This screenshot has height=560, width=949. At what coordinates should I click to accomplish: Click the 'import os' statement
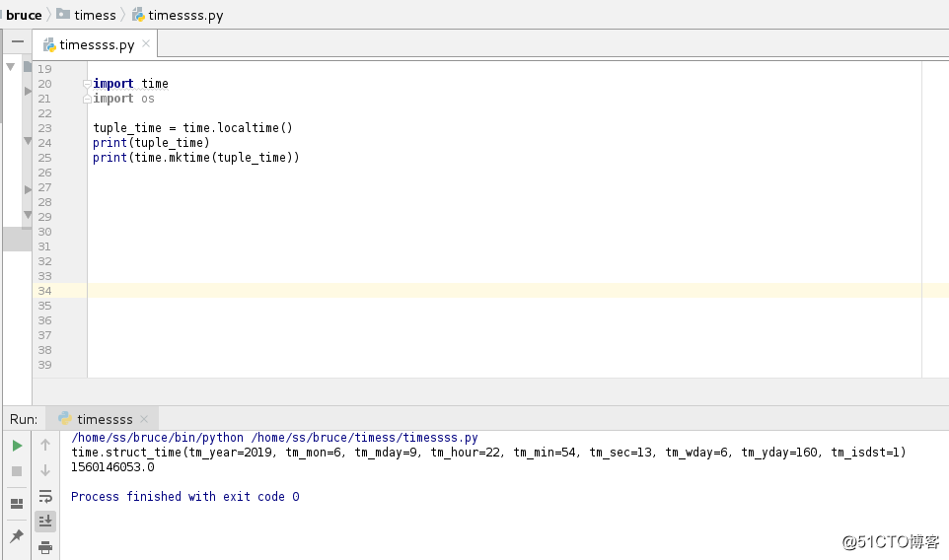click(x=123, y=99)
